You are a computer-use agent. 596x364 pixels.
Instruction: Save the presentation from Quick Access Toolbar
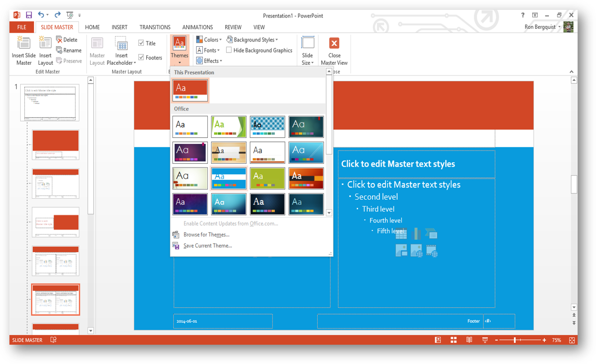[29, 15]
